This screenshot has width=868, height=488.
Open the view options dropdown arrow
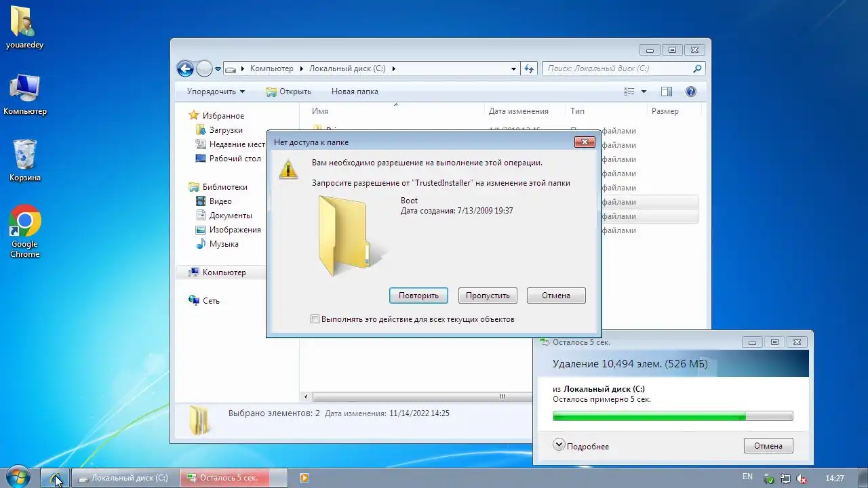click(644, 91)
